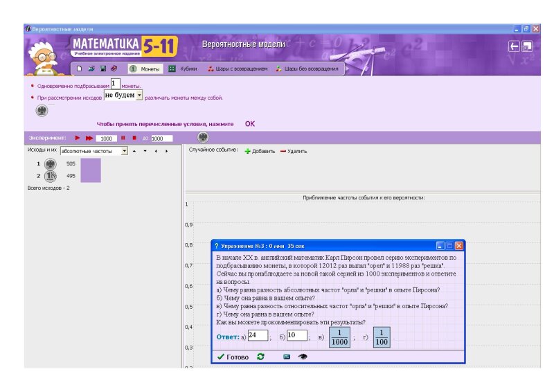Switch to the Монеты tab
The image size is (554, 392).
[x=145, y=69]
